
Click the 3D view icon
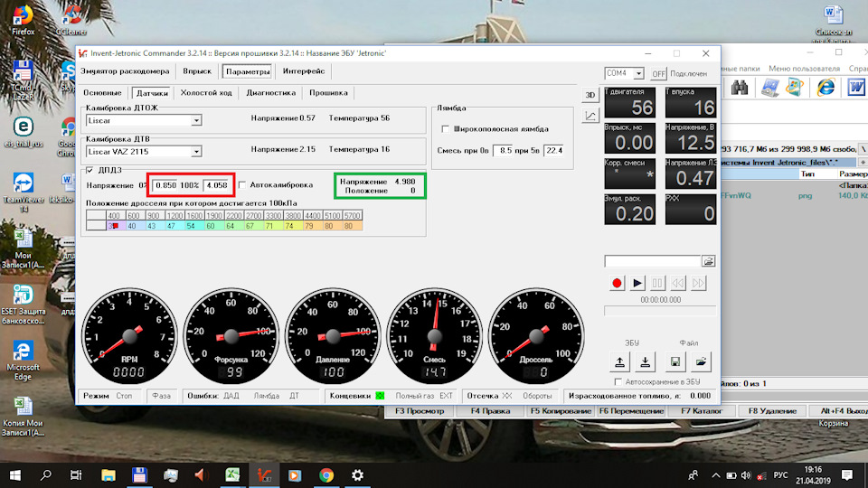coord(590,95)
